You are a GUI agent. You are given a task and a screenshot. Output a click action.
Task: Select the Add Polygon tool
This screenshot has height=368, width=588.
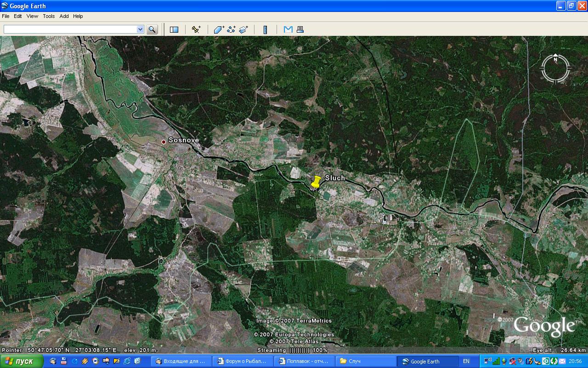click(219, 29)
